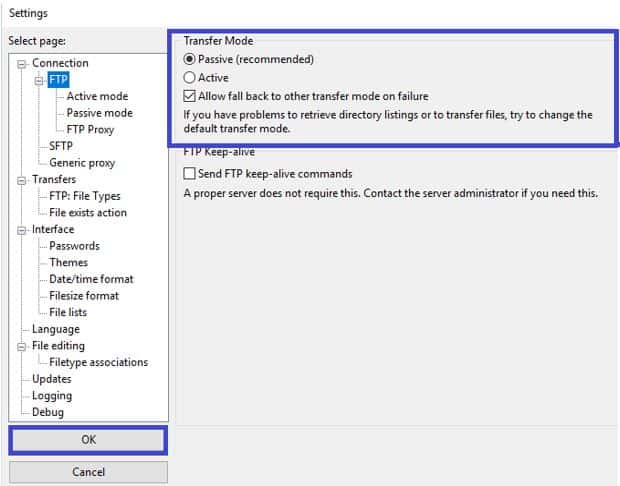
Task: Collapse the Transfers tree node
Action: tap(22, 180)
